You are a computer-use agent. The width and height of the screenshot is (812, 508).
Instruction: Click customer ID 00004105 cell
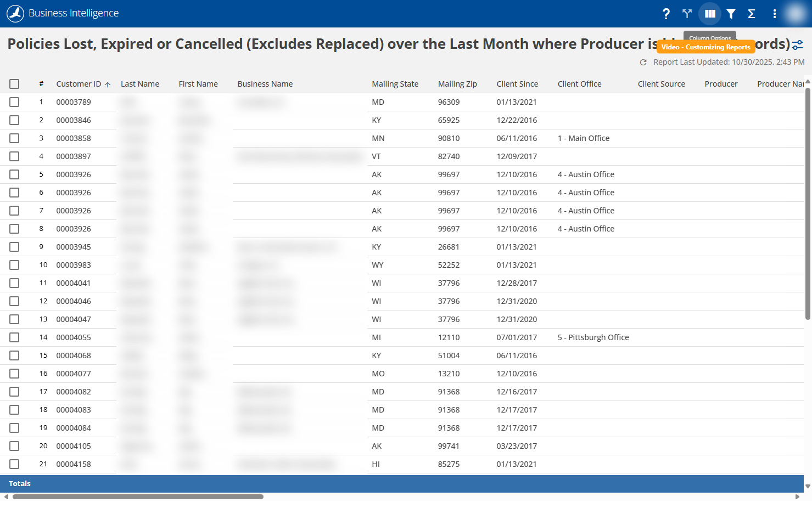74,446
